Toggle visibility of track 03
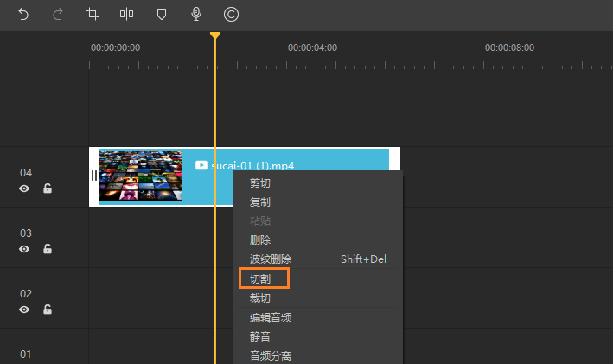 [x=24, y=249]
